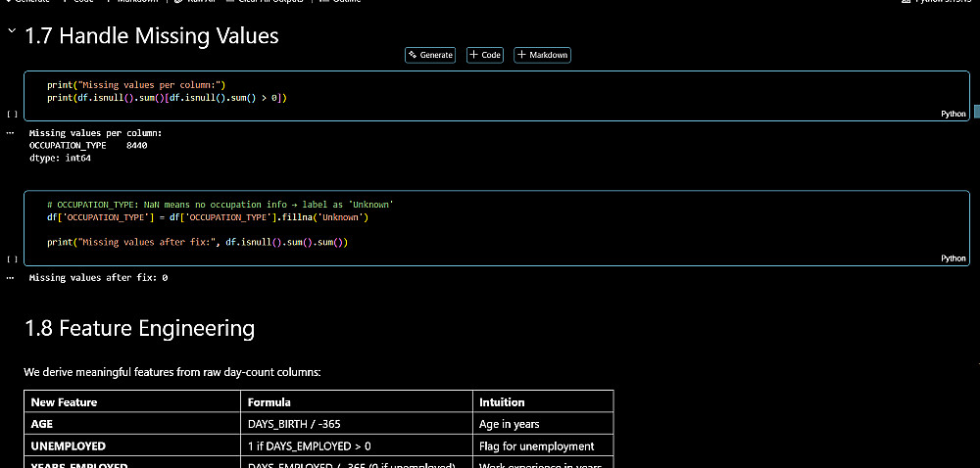This screenshot has width=980, height=468.
Task: Select the 1.8 Feature Engineering heading
Action: (139, 328)
